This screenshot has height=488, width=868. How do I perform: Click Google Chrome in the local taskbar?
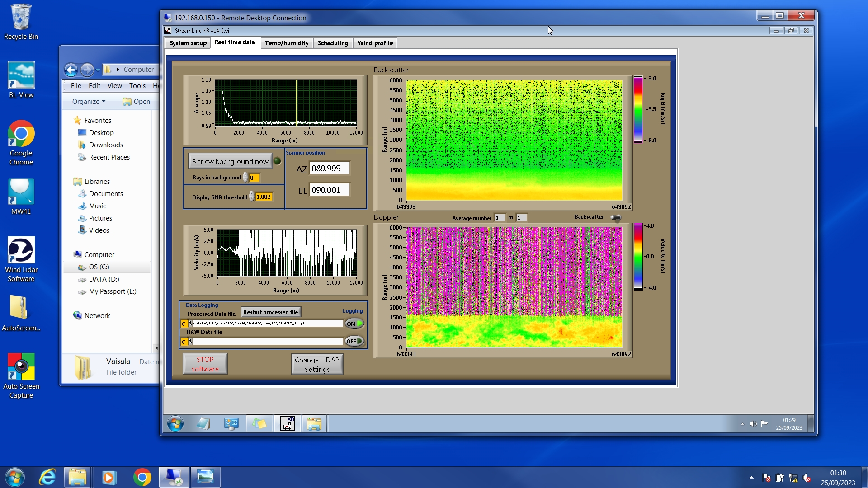click(x=142, y=477)
